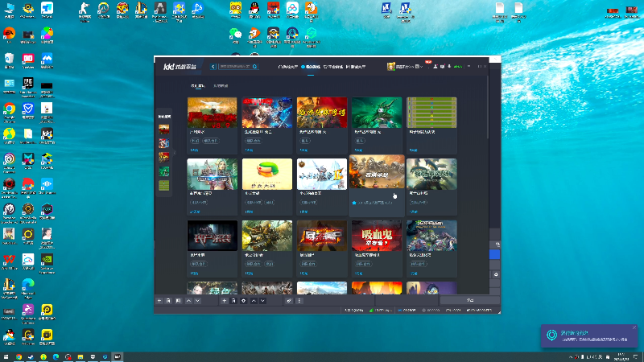Open the friends icon in KK header

[436, 67]
